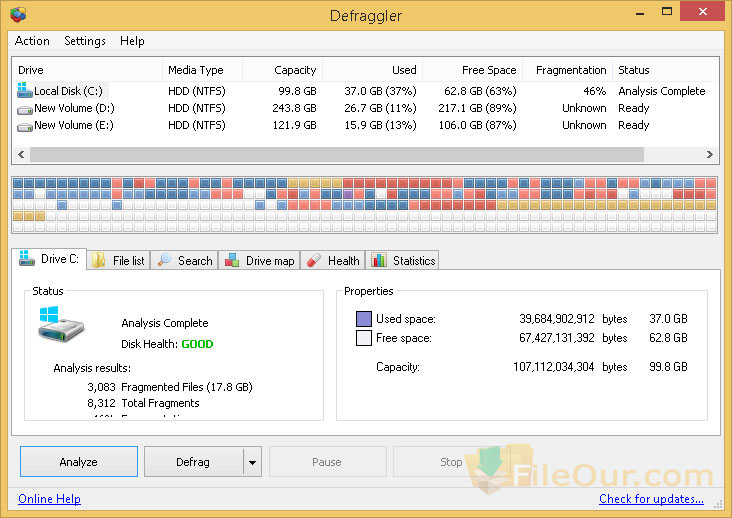This screenshot has width=732, height=518.
Task: Click the Pause button
Action: click(327, 462)
